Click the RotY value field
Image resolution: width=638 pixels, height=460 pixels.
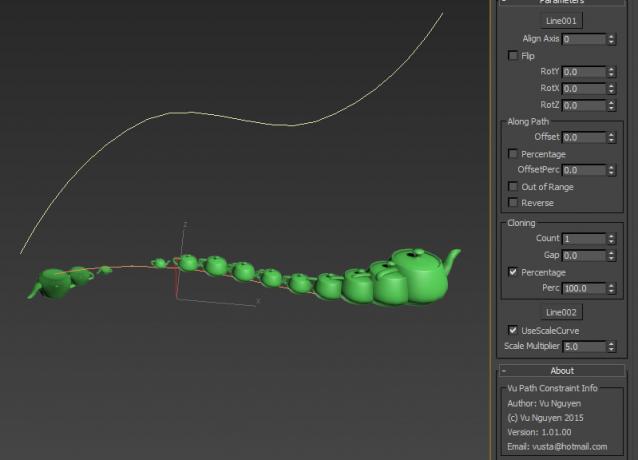pyautogui.click(x=583, y=72)
